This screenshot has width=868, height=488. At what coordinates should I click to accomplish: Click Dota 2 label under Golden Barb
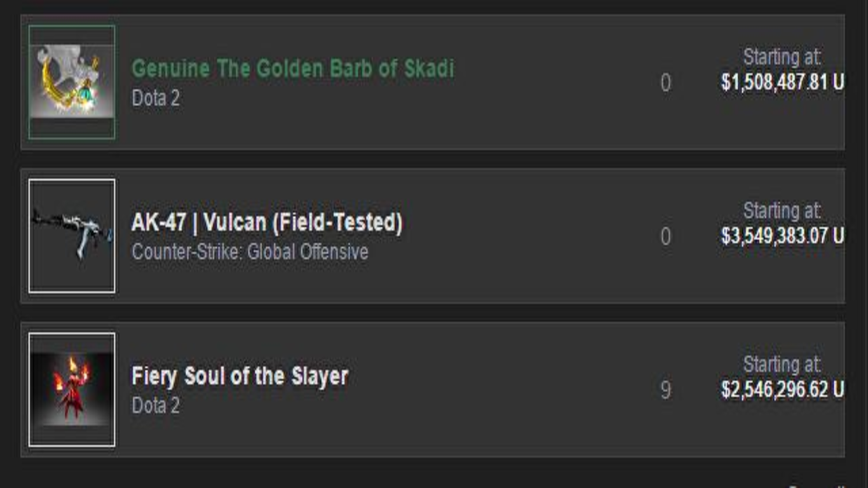point(156,98)
